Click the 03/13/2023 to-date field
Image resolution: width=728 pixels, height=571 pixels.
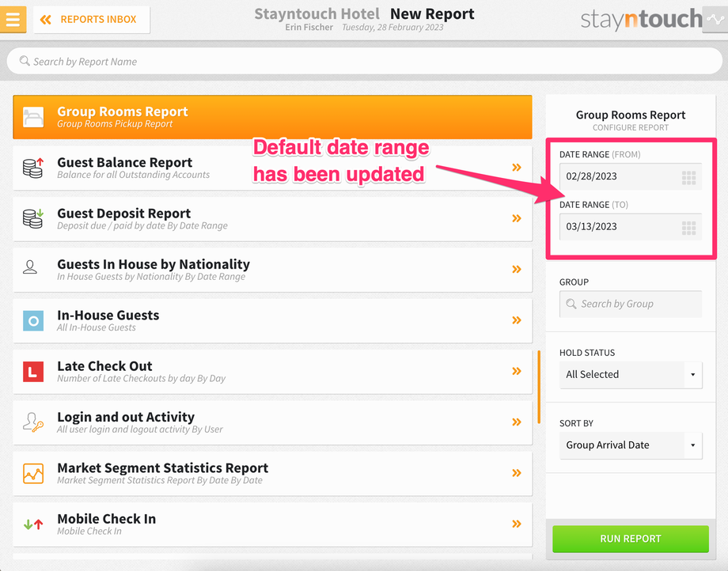631,227
